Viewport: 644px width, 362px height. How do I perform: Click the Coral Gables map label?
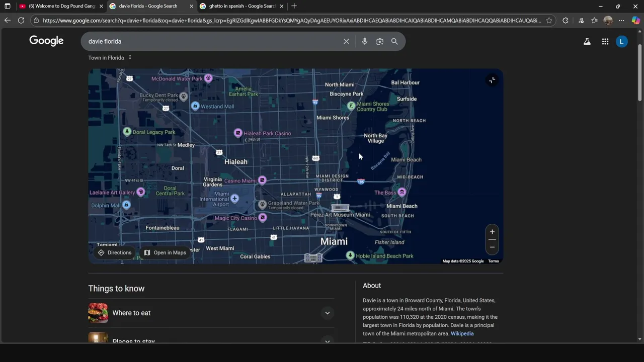[255, 256]
